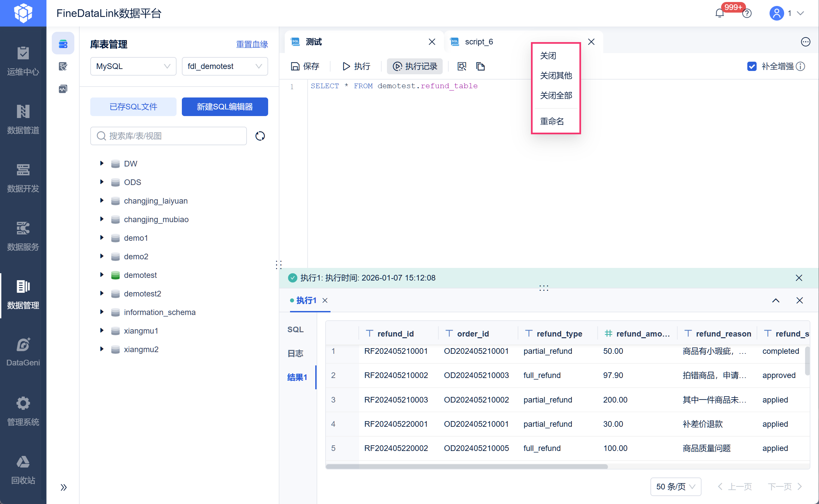Click the refresh icon beside search box
The width and height of the screenshot is (819, 504).
click(260, 136)
